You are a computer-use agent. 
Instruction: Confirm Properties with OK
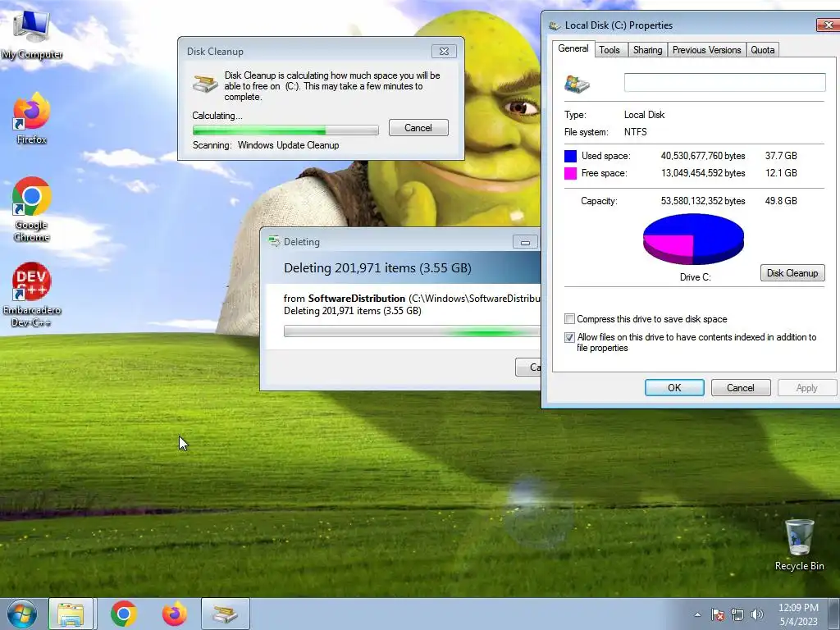(x=674, y=388)
